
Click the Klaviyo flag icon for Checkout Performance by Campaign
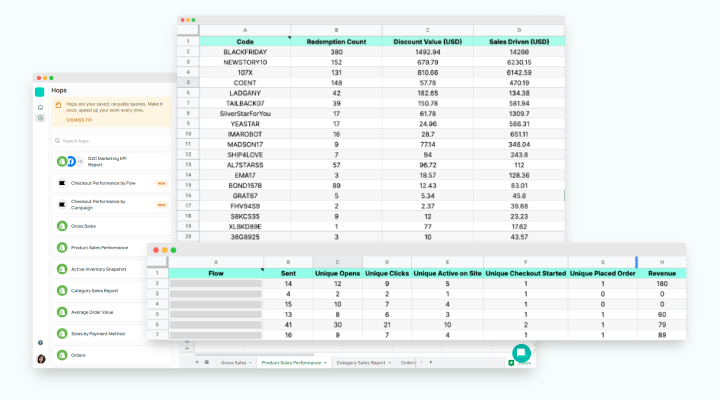pyautogui.click(x=62, y=204)
